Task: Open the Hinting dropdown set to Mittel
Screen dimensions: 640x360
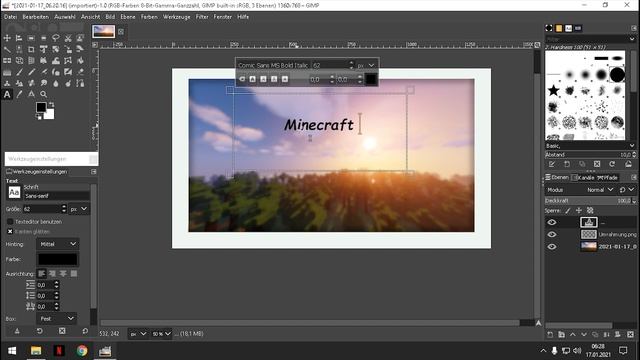Action: click(x=58, y=244)
